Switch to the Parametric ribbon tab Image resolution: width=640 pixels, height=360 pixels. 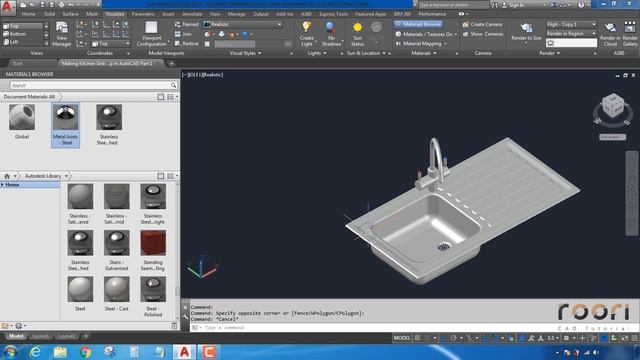[143, 14]
